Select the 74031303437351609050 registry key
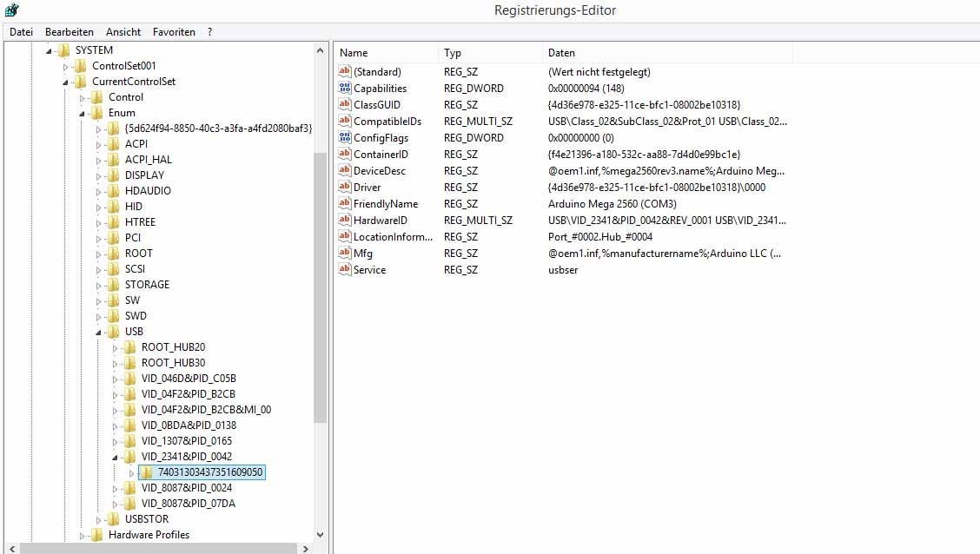980x554 pixels. point(210,472)
